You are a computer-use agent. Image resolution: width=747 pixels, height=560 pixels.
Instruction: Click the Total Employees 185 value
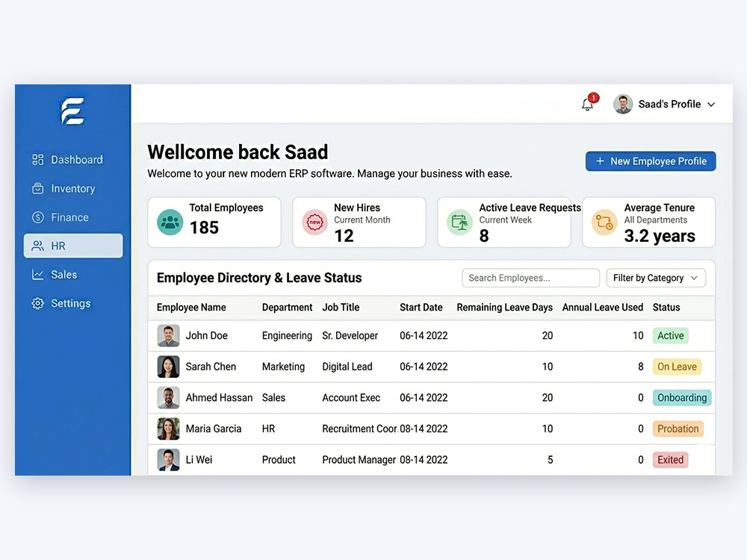point(205,228)
